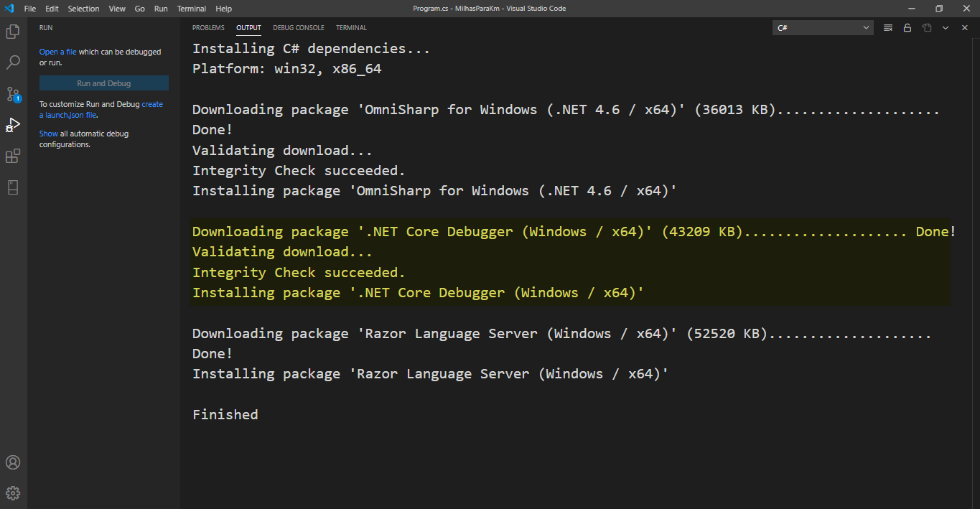Select the Run and Debug activity icon
This screenshot has width=980, height=509.
tap(13, 125)
